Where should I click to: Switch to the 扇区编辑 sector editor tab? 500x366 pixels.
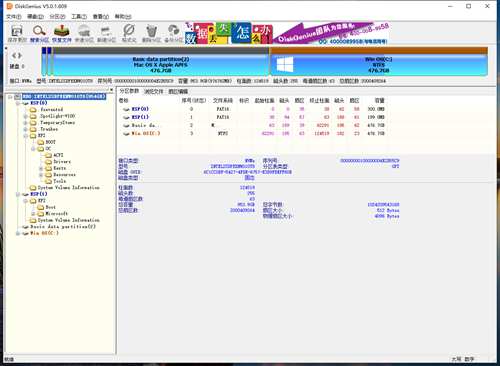[x=178, y=91]
